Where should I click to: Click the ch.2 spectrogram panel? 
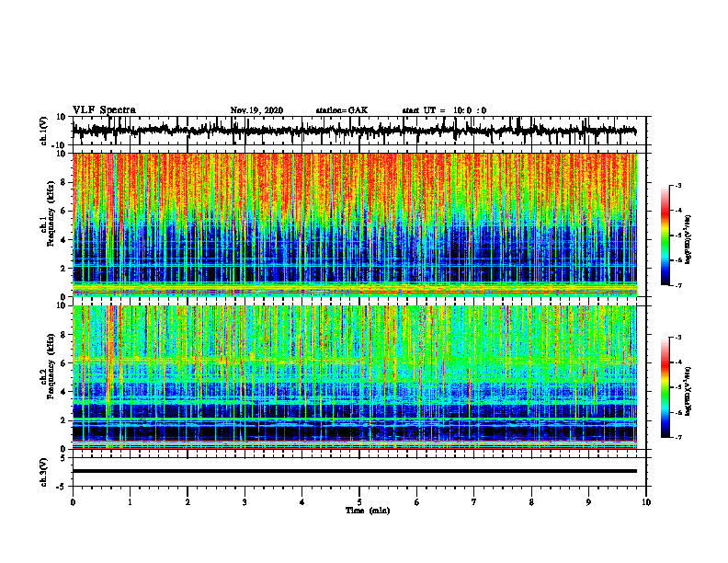tap(354, 377)
